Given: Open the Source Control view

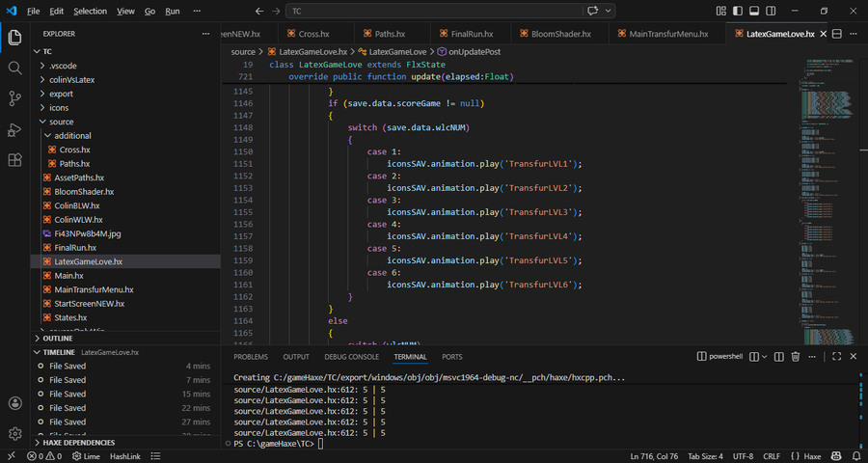Looking at the screenshot, I should tap(14, 98).
